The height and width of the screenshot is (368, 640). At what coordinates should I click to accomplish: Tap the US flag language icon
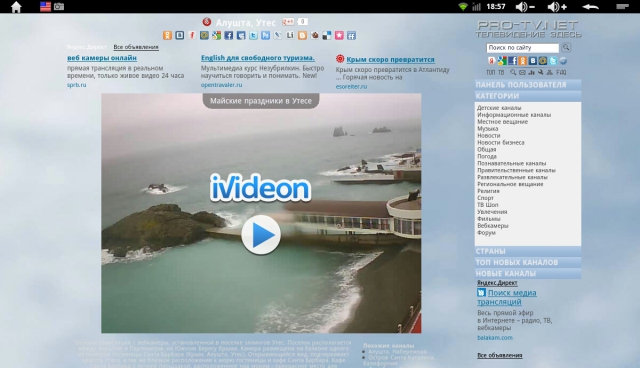pos(45,7)
